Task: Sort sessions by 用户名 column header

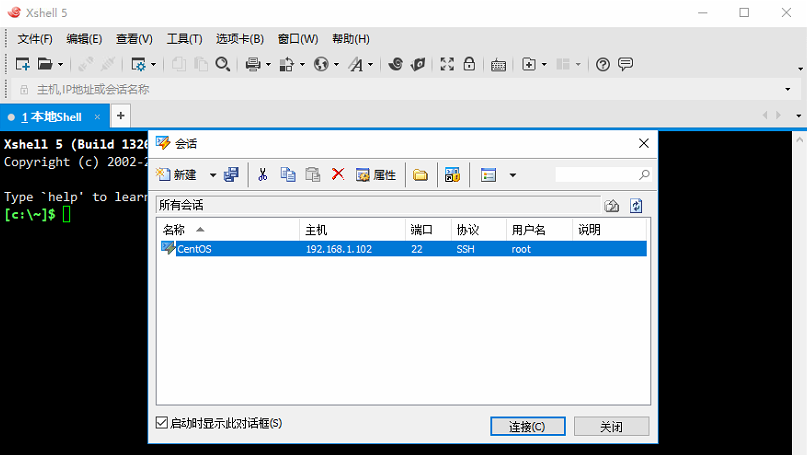Action: coord(539,230)
